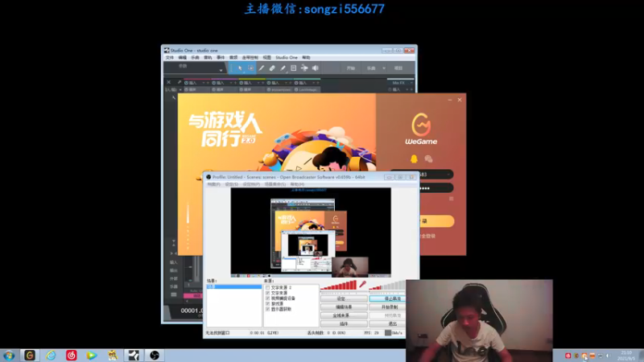The image size is (644, 362).
Task: Uncheck the 显示器获取 source
Action: [268, 309]
